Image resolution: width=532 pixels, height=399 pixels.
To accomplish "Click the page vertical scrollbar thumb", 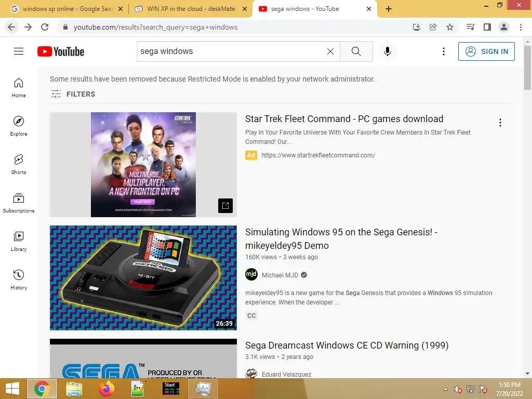I will click(x=527, y=68).
